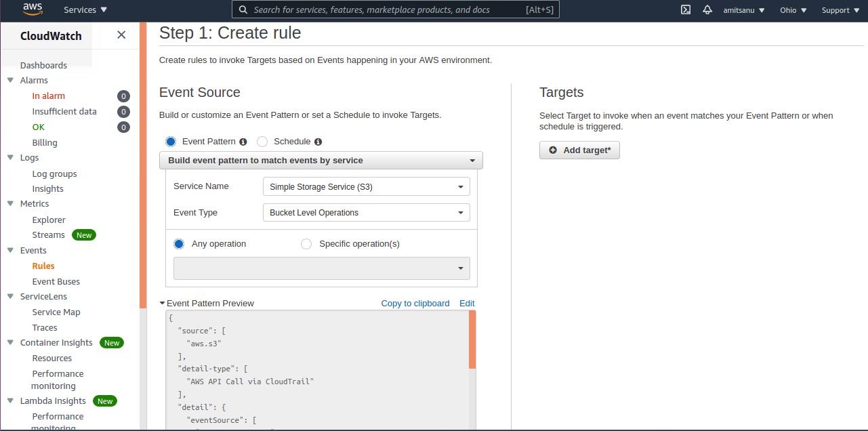Open the Services menu

click(x=85, y=10)
